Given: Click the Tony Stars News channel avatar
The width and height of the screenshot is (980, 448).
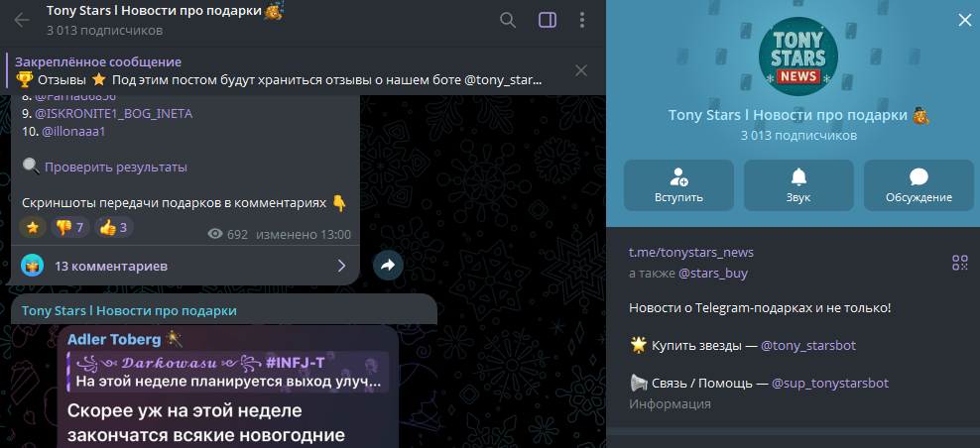Looking at the screenshot, I should (797, 56).
